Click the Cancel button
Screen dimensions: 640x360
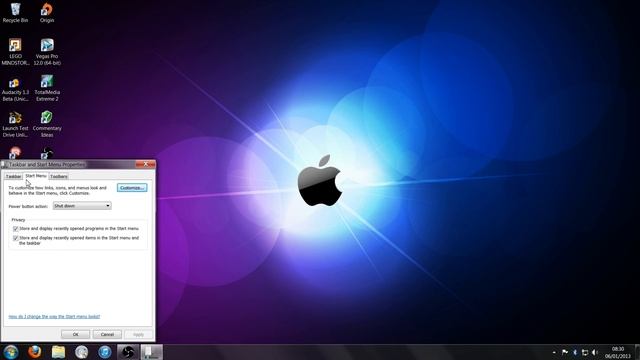pyautogui.click(x=107, y=334)
